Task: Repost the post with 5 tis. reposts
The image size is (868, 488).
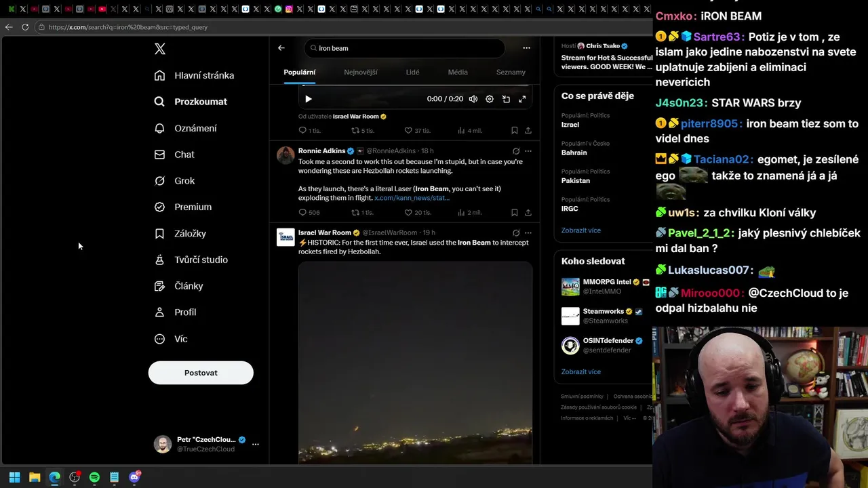Action: 362,130
